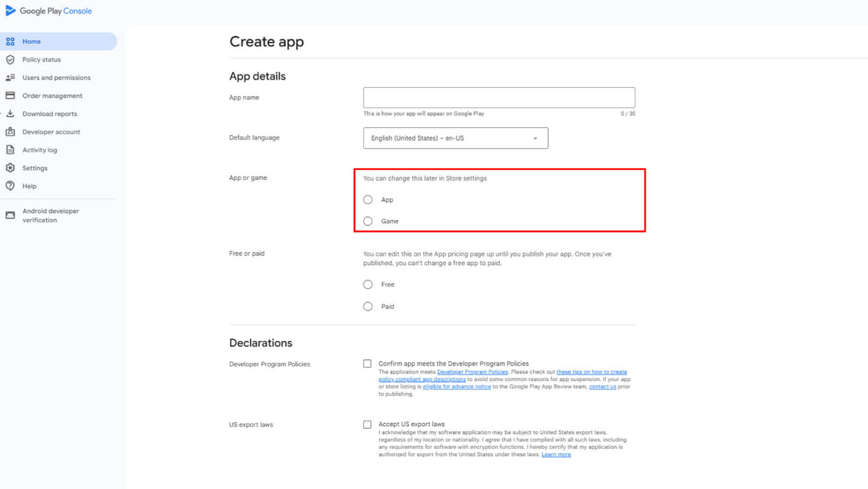Click the Download reports icon

point(10,114)
